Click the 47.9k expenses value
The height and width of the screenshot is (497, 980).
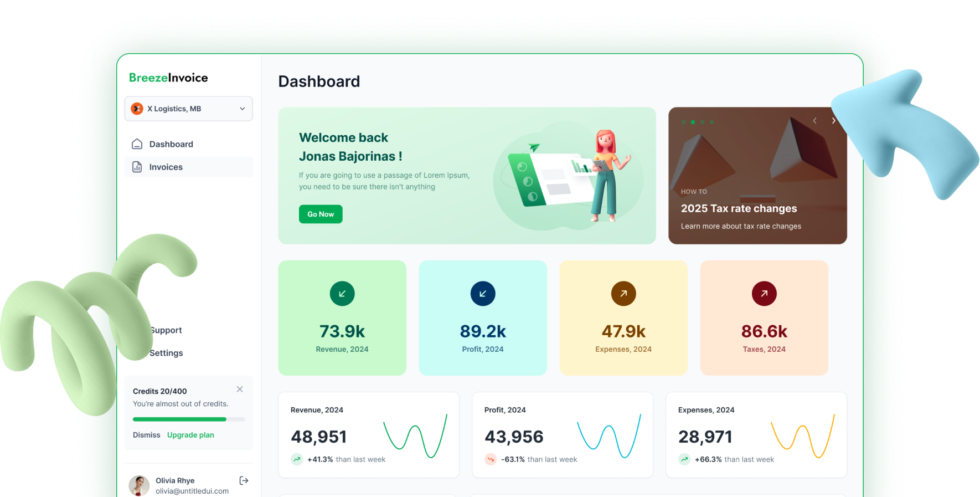pyautogui.click(x=623, y=331)
